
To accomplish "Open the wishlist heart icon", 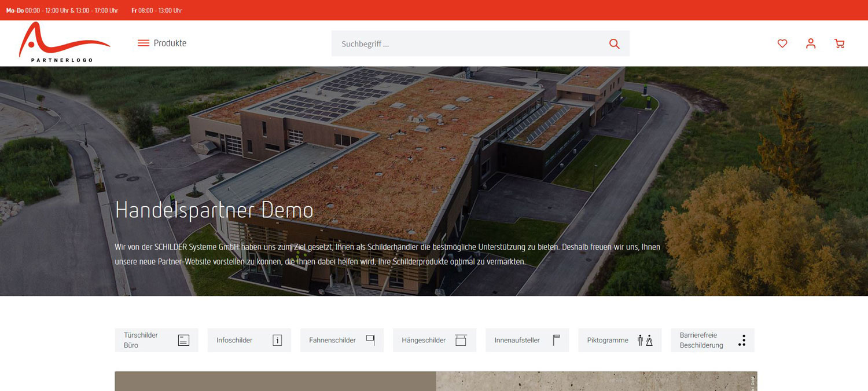I will [782, 43].
